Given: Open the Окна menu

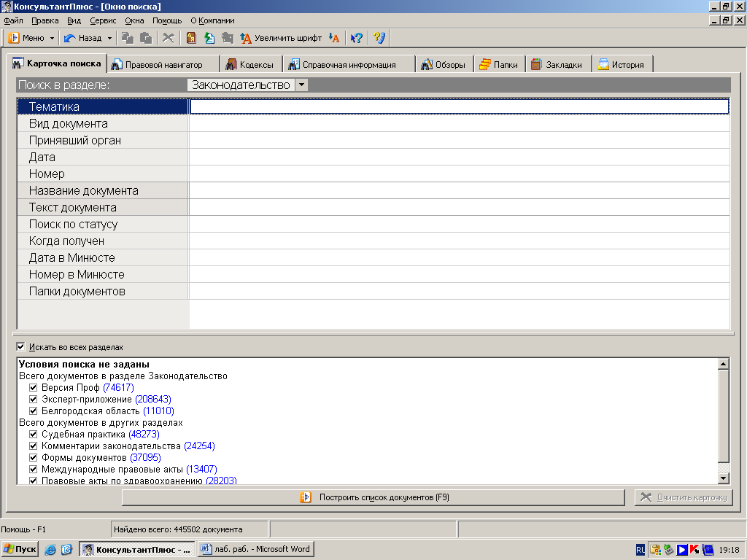Looking at the screenshot, I should pyautogui.click(x=134, y=20).
